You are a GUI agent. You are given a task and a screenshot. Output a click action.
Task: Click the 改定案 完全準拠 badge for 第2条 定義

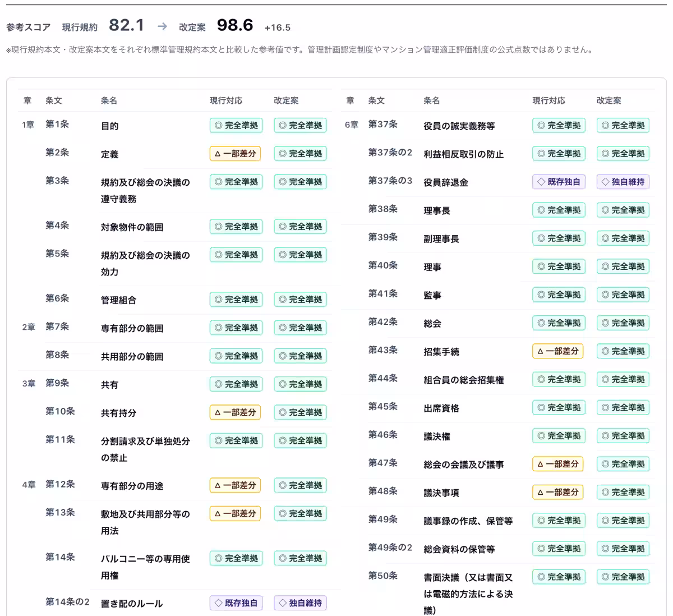[300, 154]
